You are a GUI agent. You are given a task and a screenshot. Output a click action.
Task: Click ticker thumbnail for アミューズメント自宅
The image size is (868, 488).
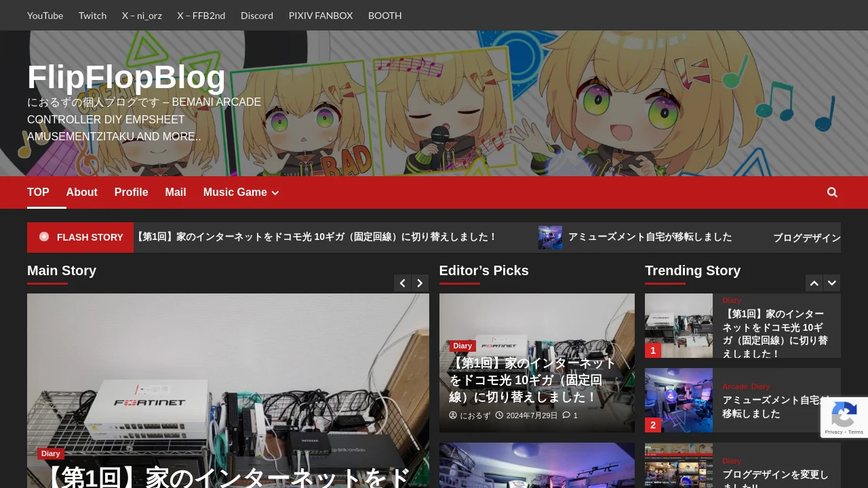click(551, 237)
